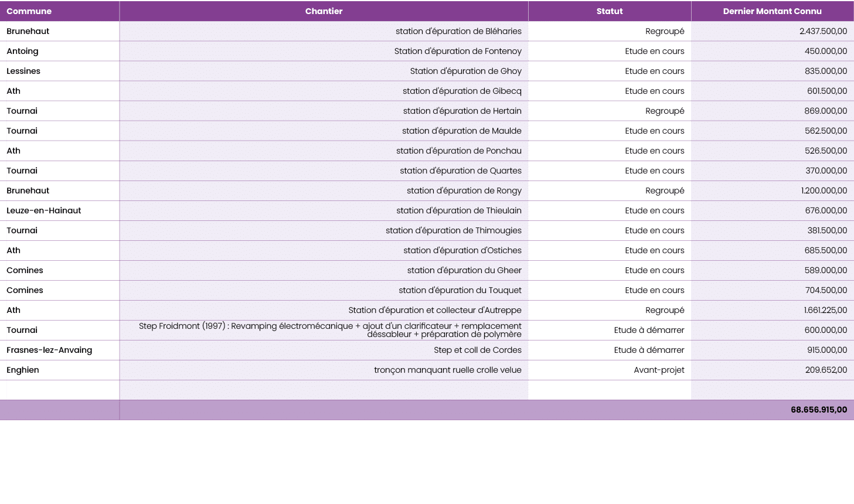
Task: Click the Leuze-en-Hainaut commune cell
Action: point(44,210)
